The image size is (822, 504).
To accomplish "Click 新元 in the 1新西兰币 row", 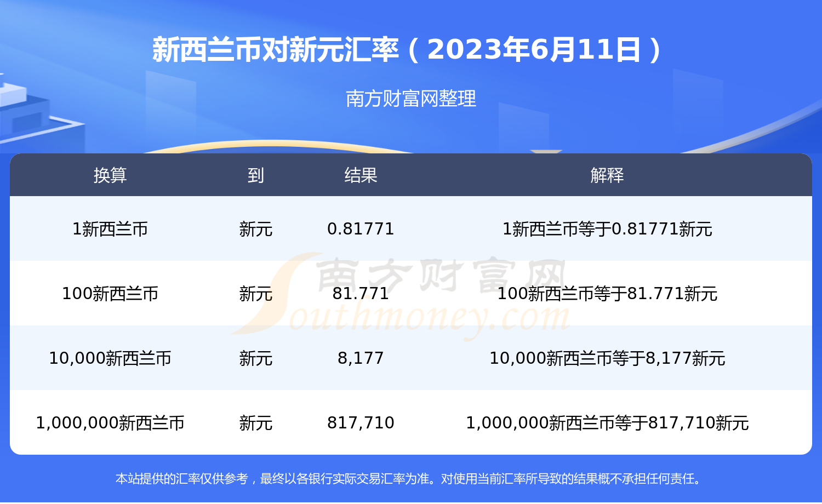I will pos(255,229).
